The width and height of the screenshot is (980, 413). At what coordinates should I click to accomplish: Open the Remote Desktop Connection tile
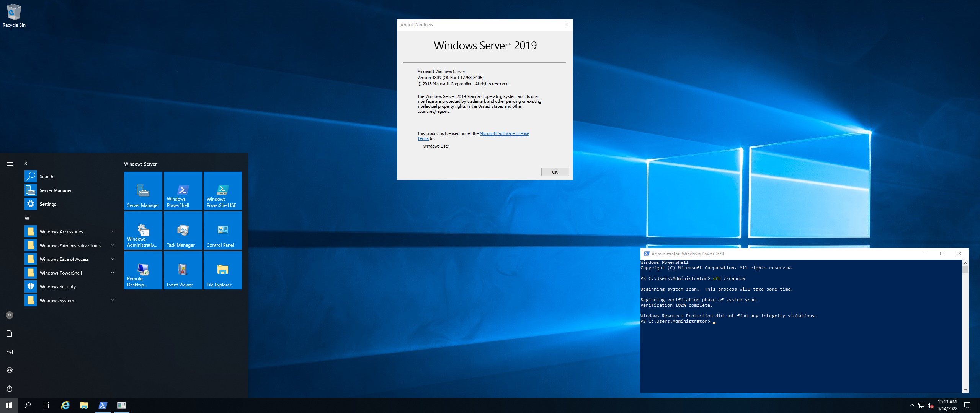[x=143, y=270]
